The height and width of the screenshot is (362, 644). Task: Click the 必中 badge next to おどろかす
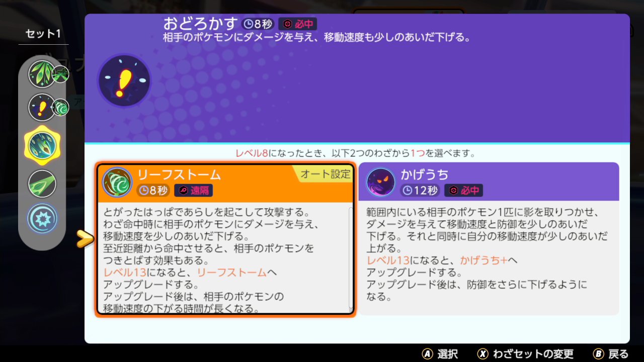tap(298, 24)
